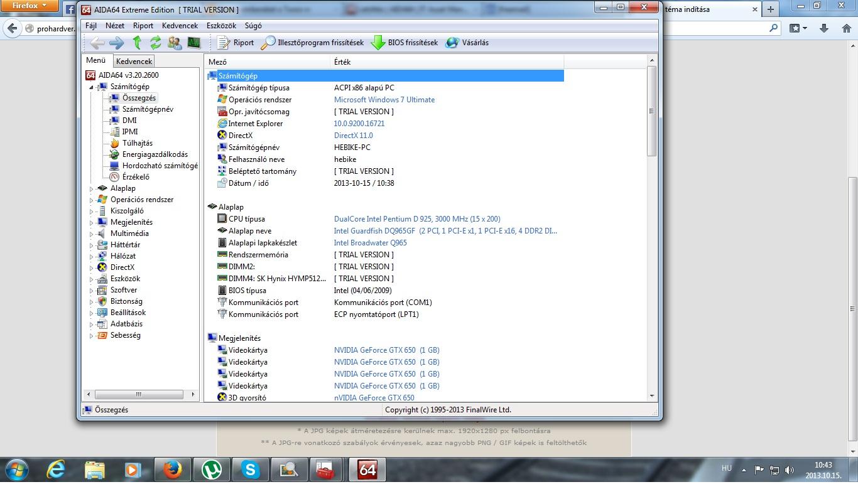The width and height of the screenshot is (858, 504).
Task: Open the DirectX 11.0 link
Action: tap(354, 136)
